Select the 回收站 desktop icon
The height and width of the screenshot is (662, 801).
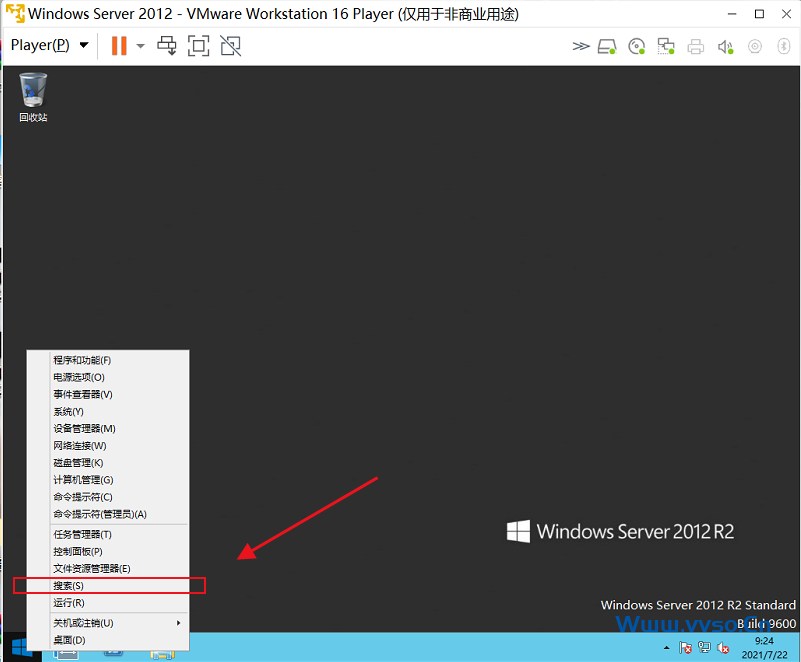click(x=33, y=97)
